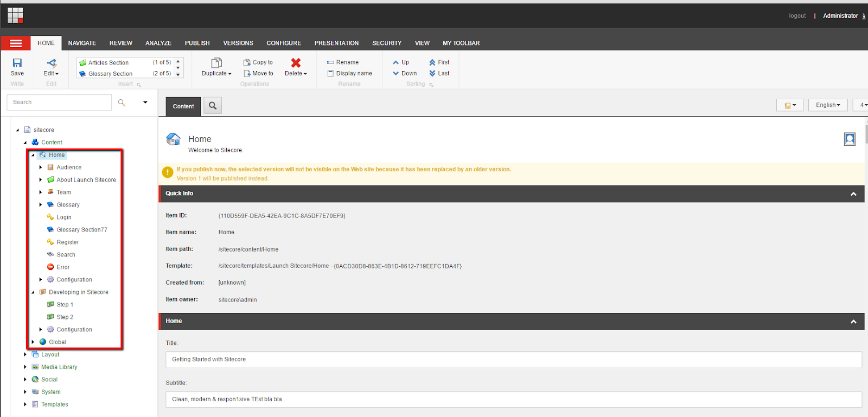
Task: Open the Edit dropdown in the ribbon
Action: pos(52,73)
